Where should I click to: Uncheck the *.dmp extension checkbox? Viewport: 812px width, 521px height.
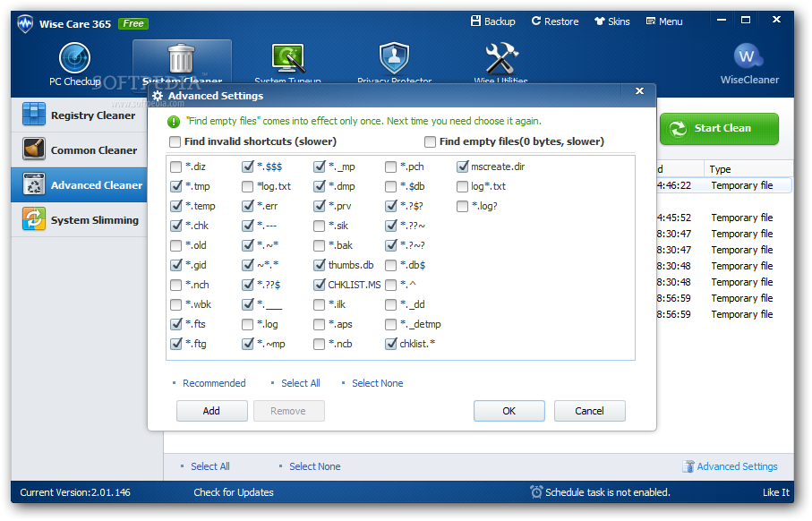[x=319, y=186]
